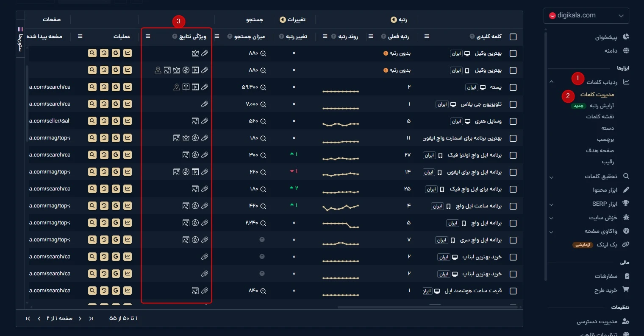Select نقشه کلمات submenu item
Screen dimensions: 644x336
point(600,117)
